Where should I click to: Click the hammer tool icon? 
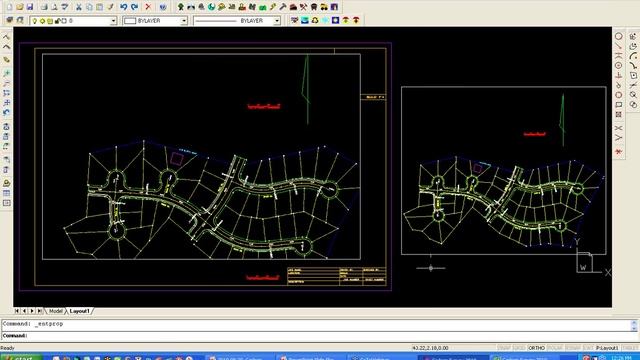[282, 7]
